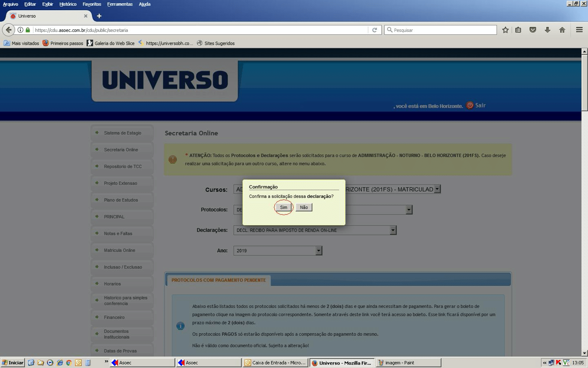Open the Ano 2019 dropdown
Image resolution: width=588 pixels, height=368 pixels.
pos(278,251)
